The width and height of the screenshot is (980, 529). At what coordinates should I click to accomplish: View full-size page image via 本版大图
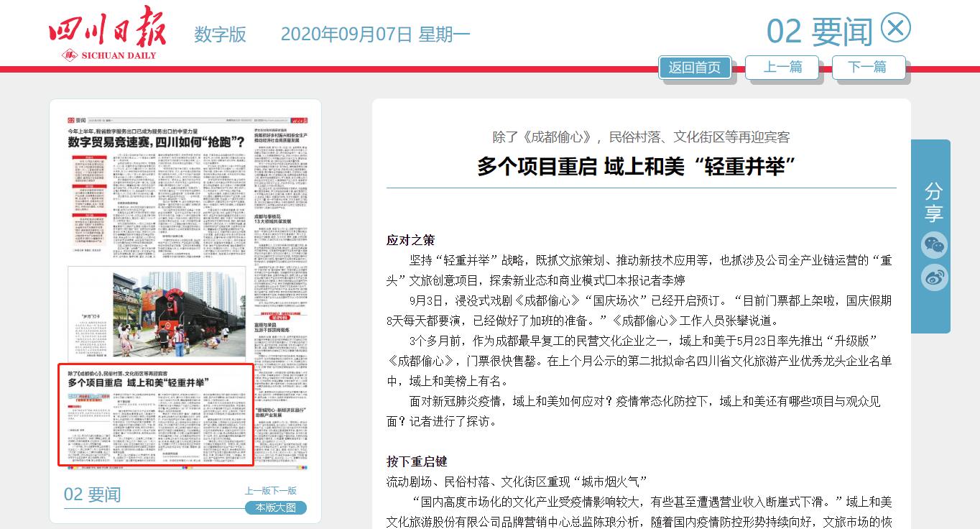275,507
